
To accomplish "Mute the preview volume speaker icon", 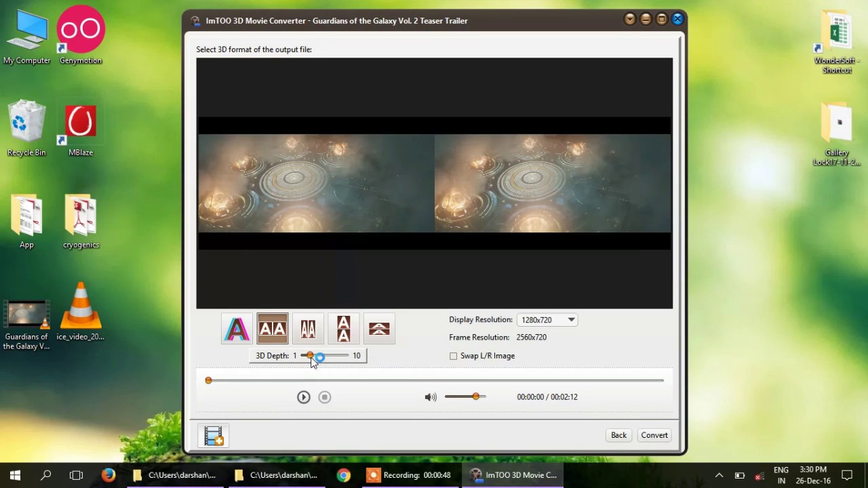I will [x=431, y=397].
